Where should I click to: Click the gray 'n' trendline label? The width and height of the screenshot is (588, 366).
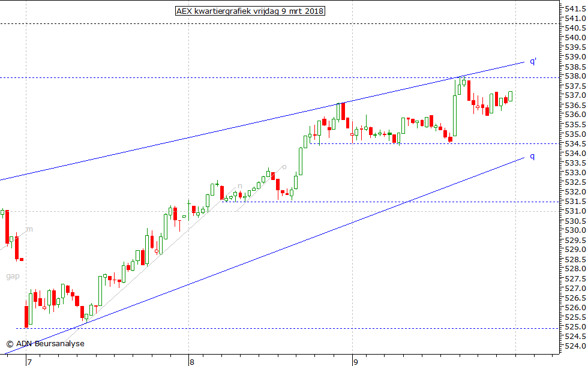click(240, 186)
